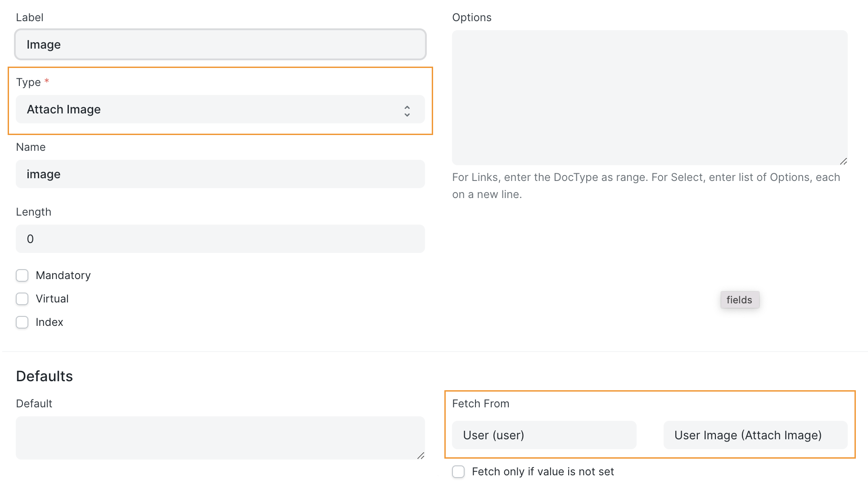Grab the Options textarea resize handle
Image resolution: width=868 pixels, height=496 pixels.
844,161
